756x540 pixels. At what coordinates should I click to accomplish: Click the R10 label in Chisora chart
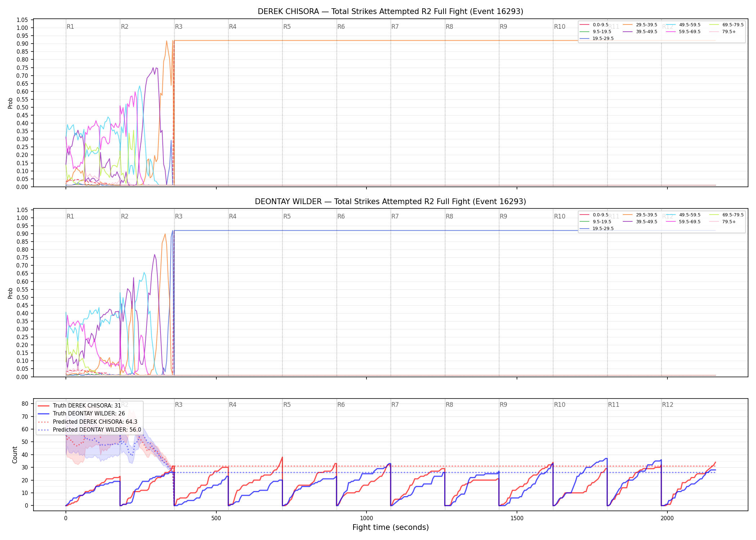point(559,27)
